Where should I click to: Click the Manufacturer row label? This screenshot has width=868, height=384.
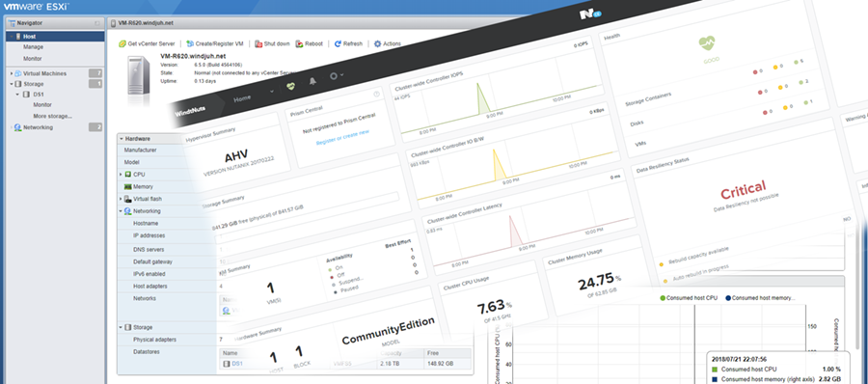click(x=140, y=151)
